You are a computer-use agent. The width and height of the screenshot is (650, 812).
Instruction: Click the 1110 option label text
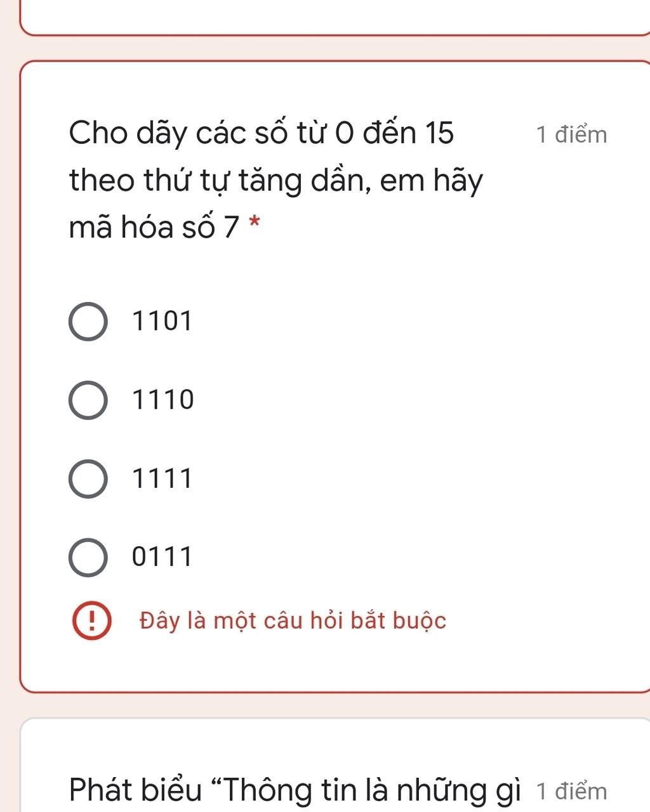pyautogui.click(x=163, y=400)
